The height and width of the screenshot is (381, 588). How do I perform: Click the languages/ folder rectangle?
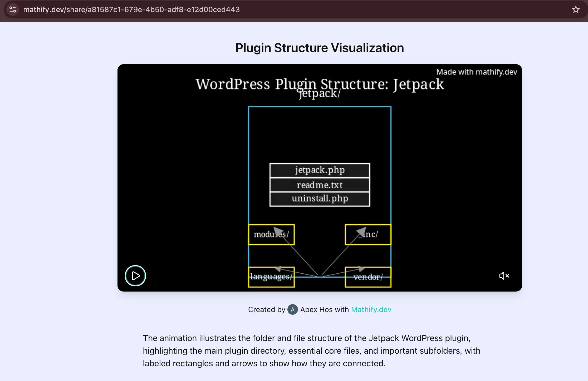tap(271, 277)
